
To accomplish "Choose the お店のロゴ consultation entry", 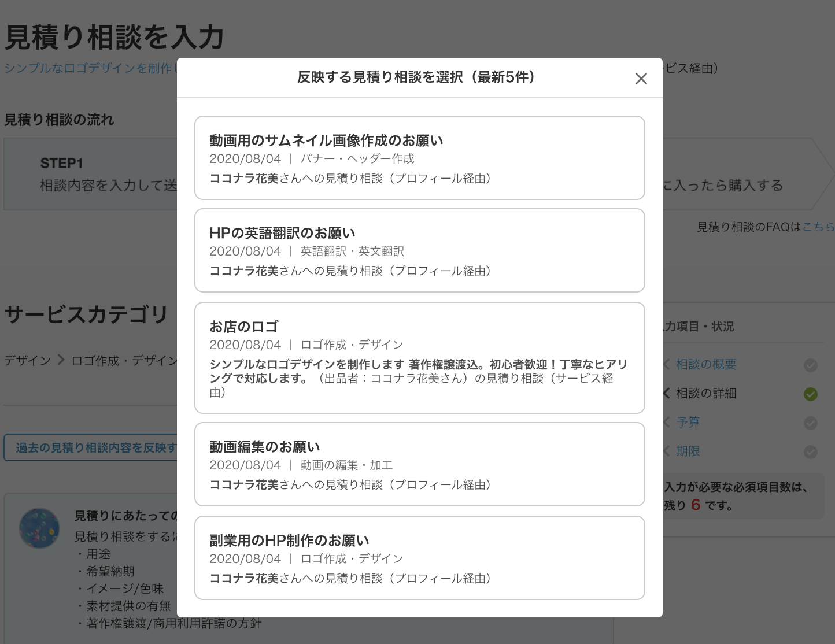I will [419, 357].
